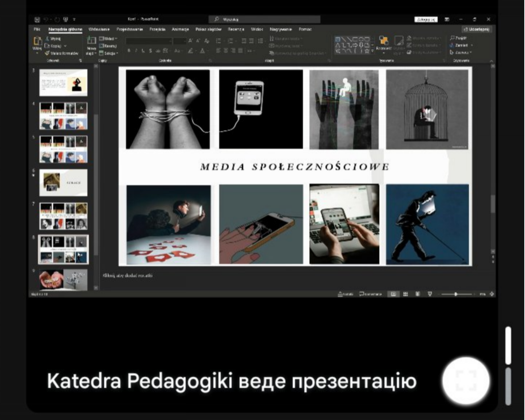
Task: Select the Malarz formatów (Format Painter) tool
Action: [x=62, y=53]
